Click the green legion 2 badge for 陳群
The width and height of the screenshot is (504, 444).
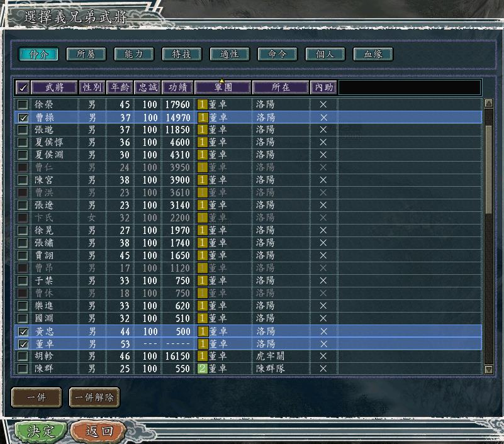[x=202, y=369]
